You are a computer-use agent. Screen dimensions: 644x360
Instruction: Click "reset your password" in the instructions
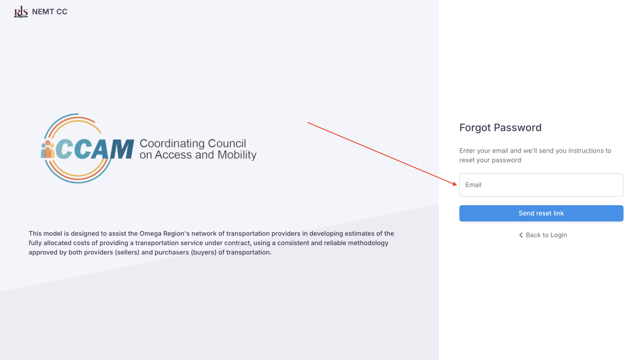pyautogui.click(x=490, y=160)
